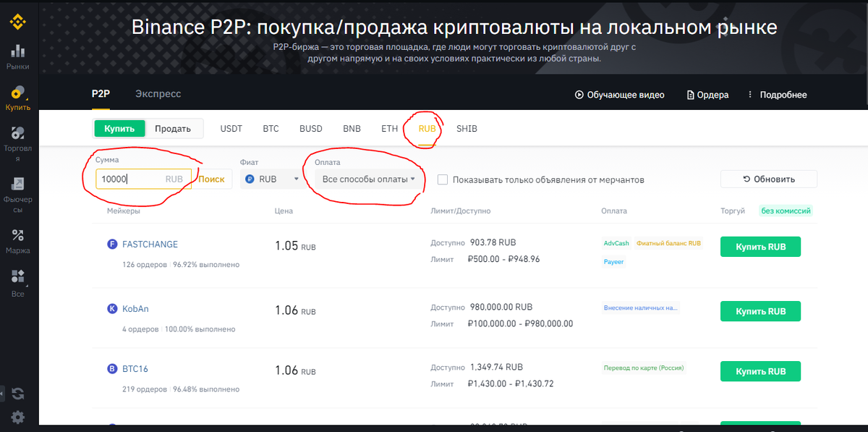The height and width of the screenshot is (432, 868).
Task: Click the Сумма amount input field
Action: point(142,179)
